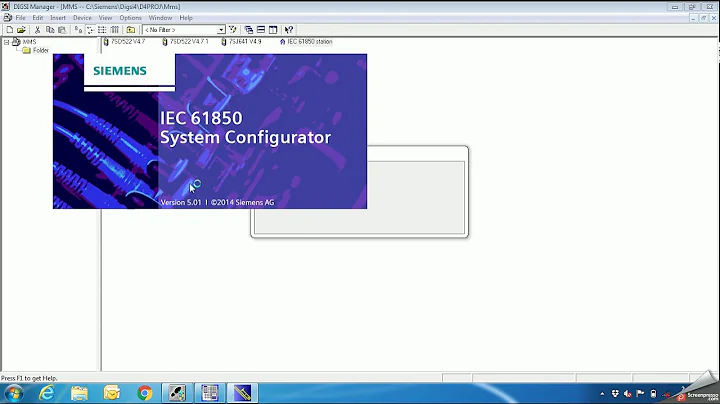Click the Copy toolbar icon
720x404 pixels.
(x=50, y=30)
